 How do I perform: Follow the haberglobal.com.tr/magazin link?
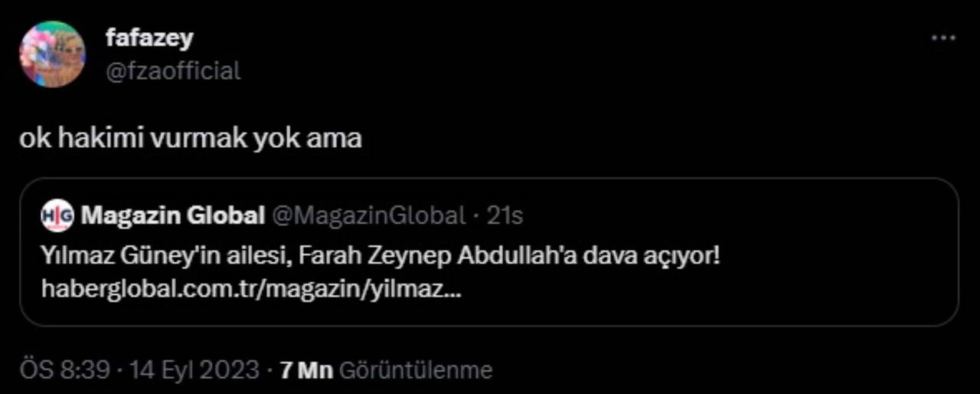251,291
